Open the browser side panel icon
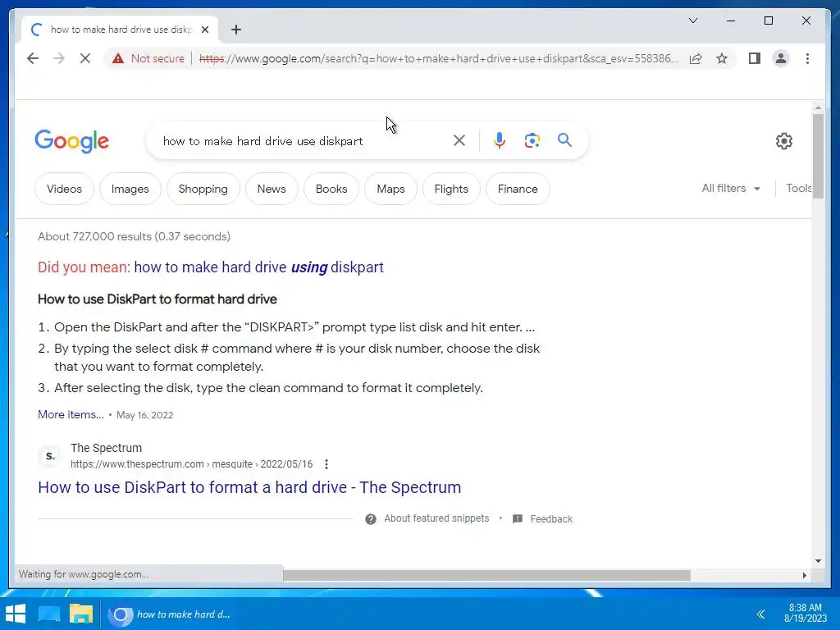 (755, 58)
